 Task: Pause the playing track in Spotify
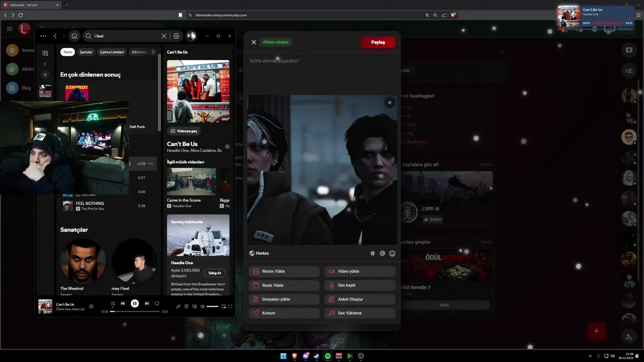pyautogui.click(x=135, y=304)
